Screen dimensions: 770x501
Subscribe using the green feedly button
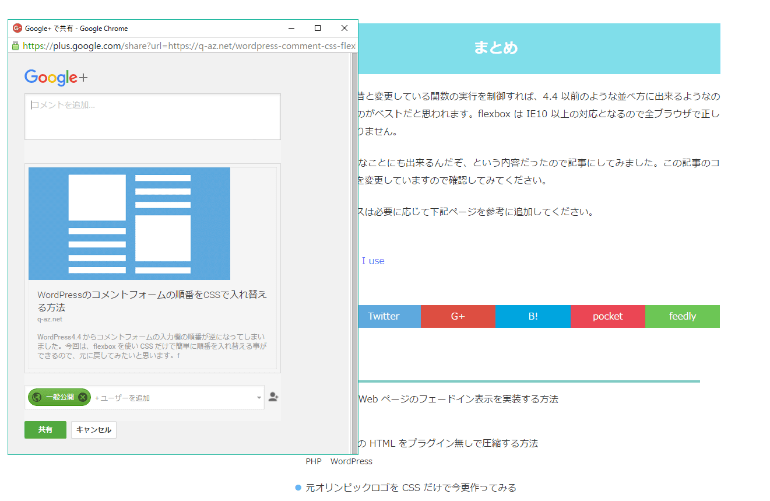pyautogui.click(x=682, y=316)
